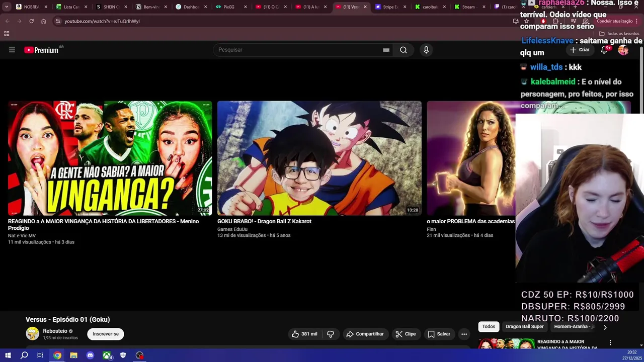Switch to NOBREA tab

point(31,7)
